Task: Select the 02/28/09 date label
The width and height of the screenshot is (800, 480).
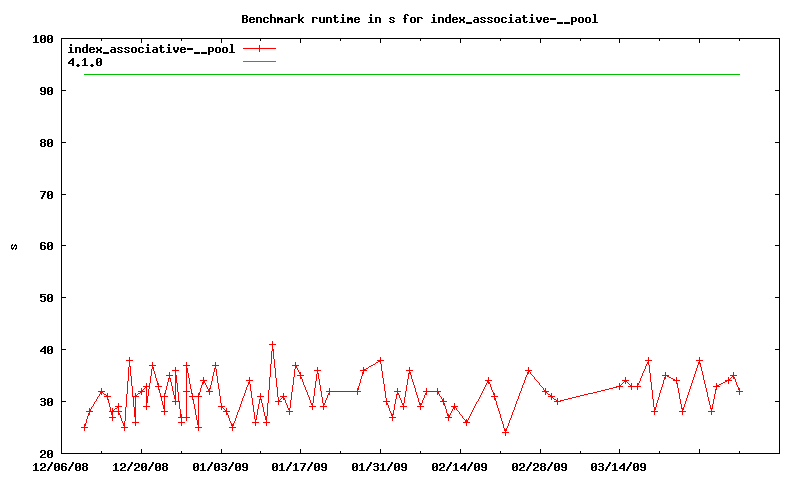Action: [x=540, y=466]
